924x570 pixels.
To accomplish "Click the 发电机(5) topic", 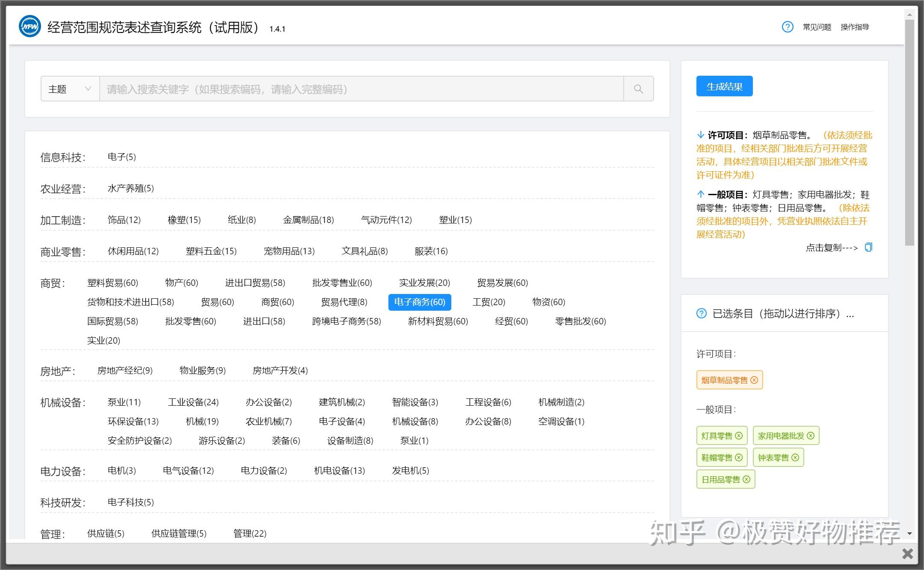I will pyautogui.click(x=410, y=471).
